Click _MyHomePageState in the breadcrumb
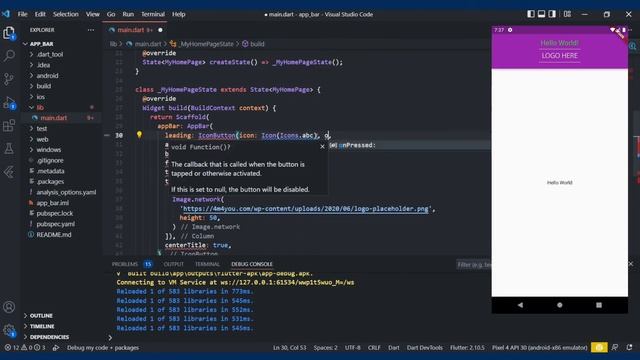The image size is (640, 360). pos(206,44)
